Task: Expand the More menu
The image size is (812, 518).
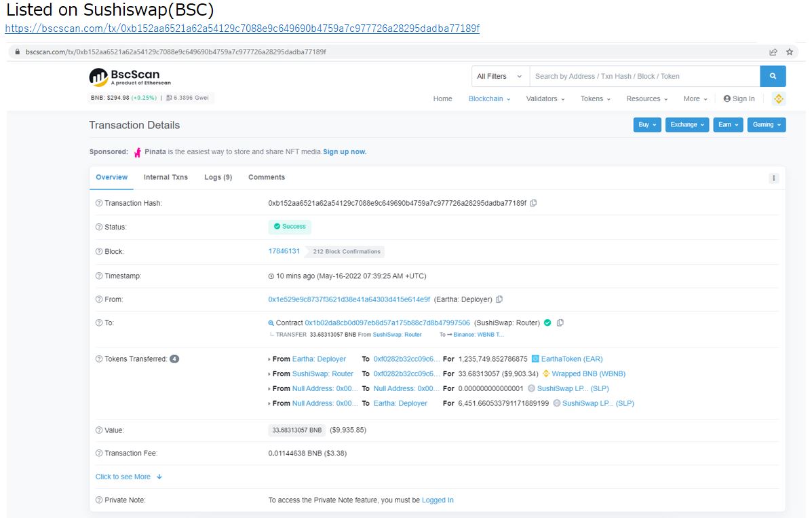Action: pos(695,98)
